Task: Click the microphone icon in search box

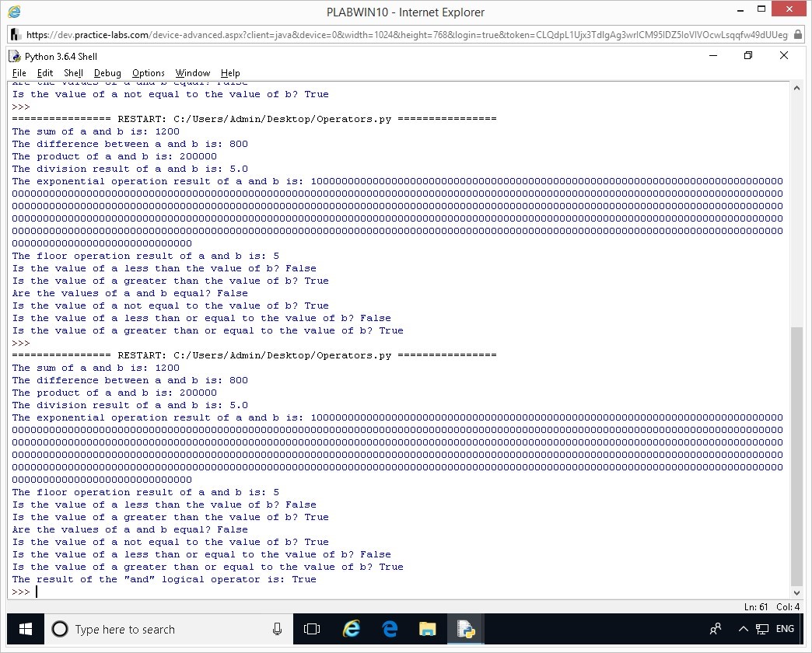Action: [x=277, y=629]
